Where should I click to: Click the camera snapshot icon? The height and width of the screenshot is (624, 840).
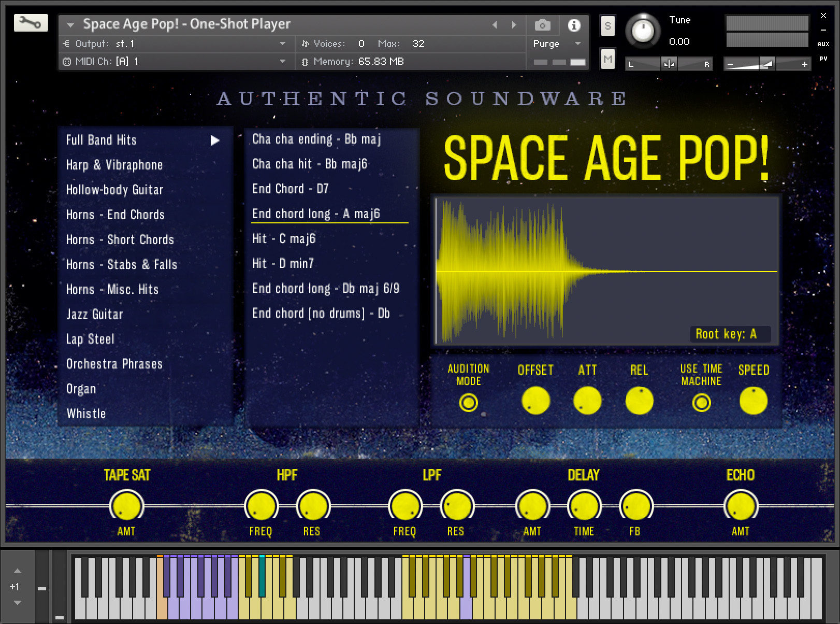(542, 25)
